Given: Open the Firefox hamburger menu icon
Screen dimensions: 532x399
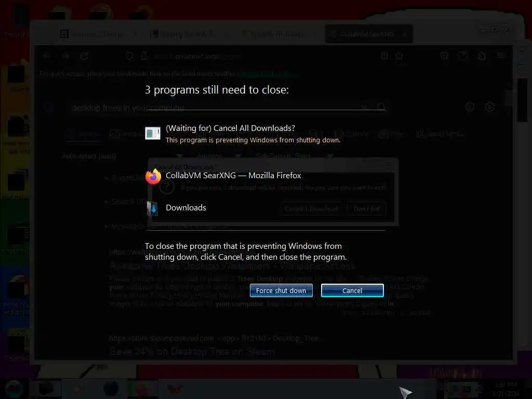Looking at the screenshot, I should 500,56.
